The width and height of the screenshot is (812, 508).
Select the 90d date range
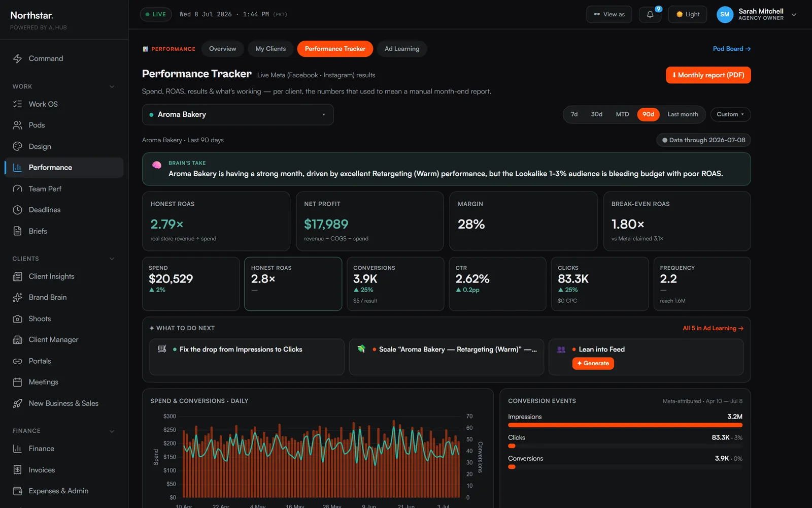click(x=648, y=114)
